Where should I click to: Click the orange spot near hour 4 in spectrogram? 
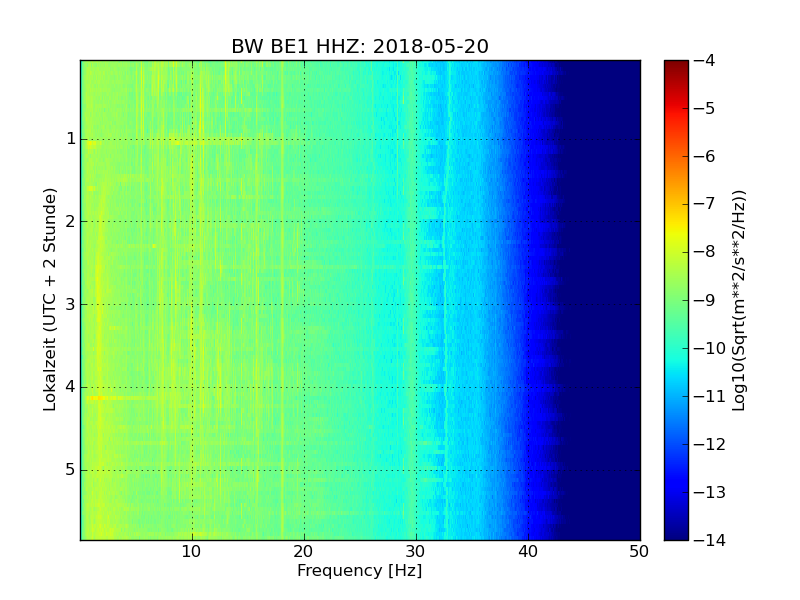(97, 397)
